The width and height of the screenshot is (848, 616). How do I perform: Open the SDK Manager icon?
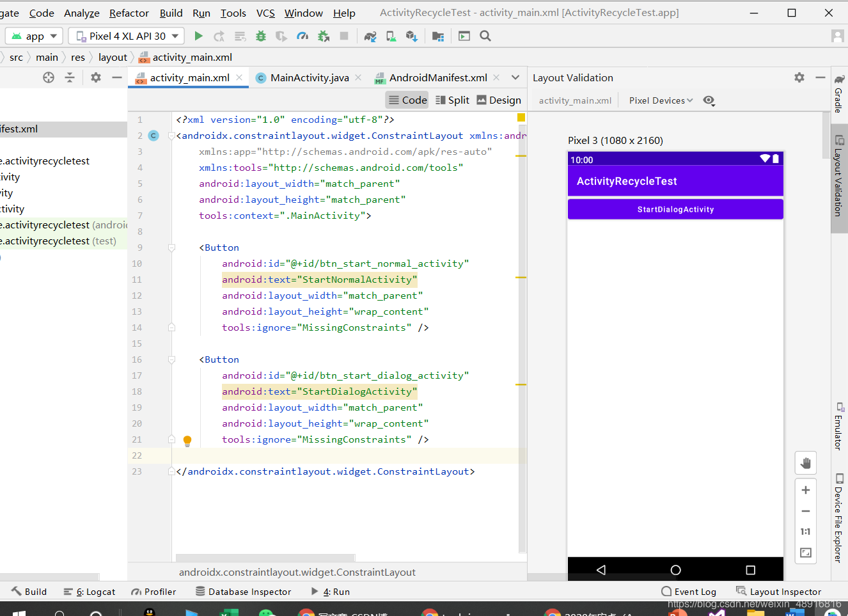(x=411, y=36)
